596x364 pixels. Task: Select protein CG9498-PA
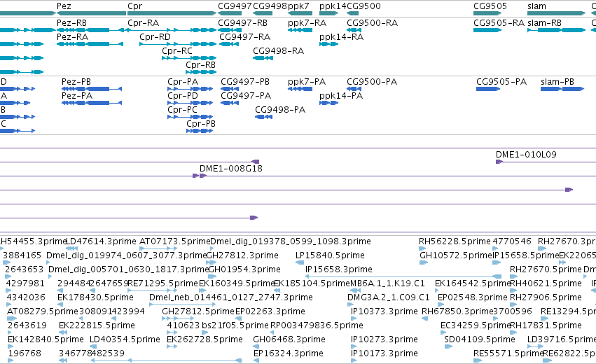(x=280, y=110)
